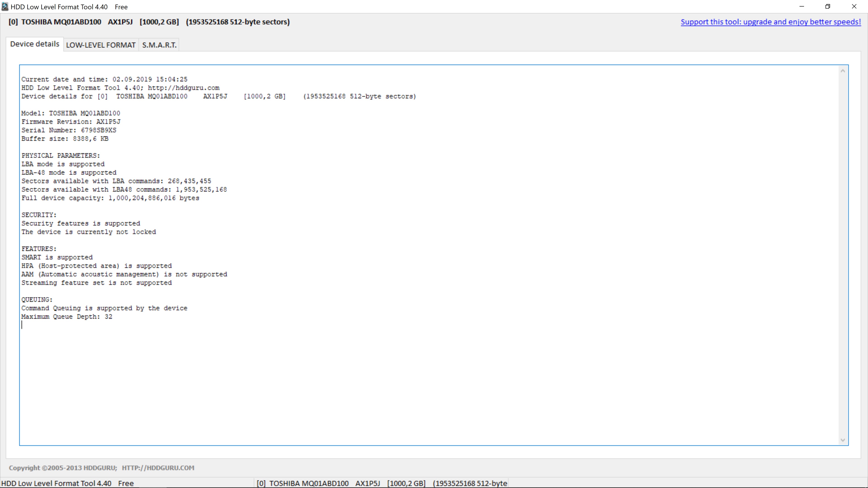Click the Full device capacity line

point(110,198)
